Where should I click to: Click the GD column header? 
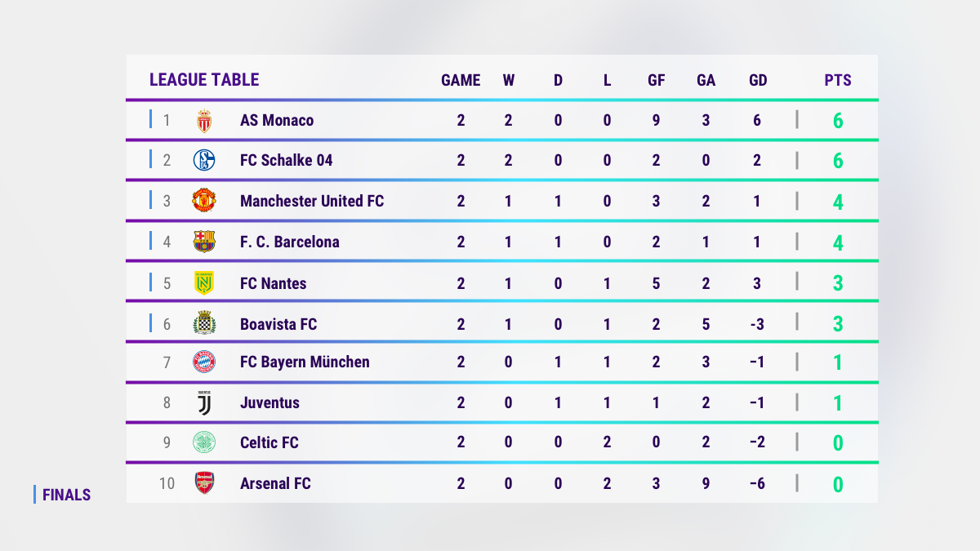pyautogui.click(x=758, y=80)
